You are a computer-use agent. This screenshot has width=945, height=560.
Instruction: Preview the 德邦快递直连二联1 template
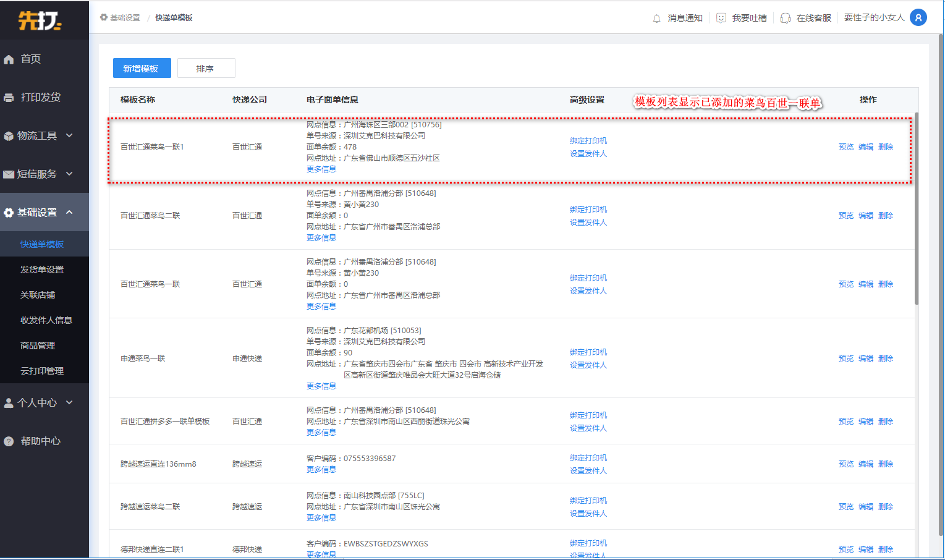846,549
